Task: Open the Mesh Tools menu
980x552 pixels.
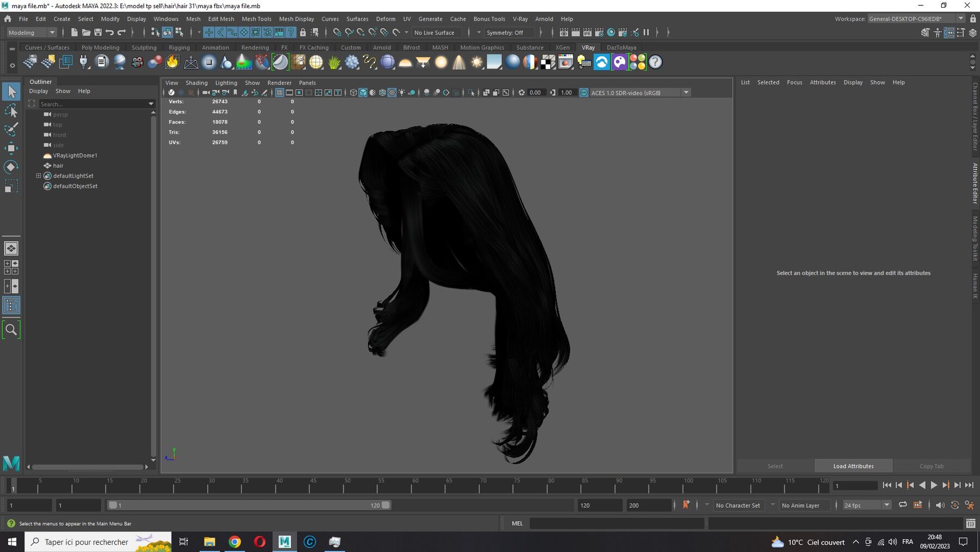Action: (256, 19)
